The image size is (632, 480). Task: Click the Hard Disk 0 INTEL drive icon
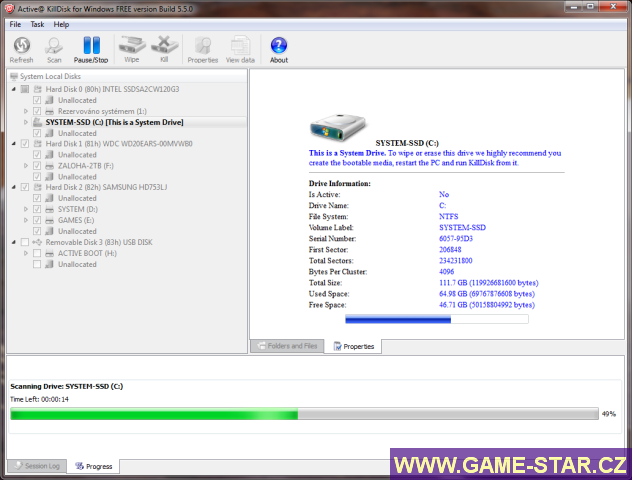point(38,89)
